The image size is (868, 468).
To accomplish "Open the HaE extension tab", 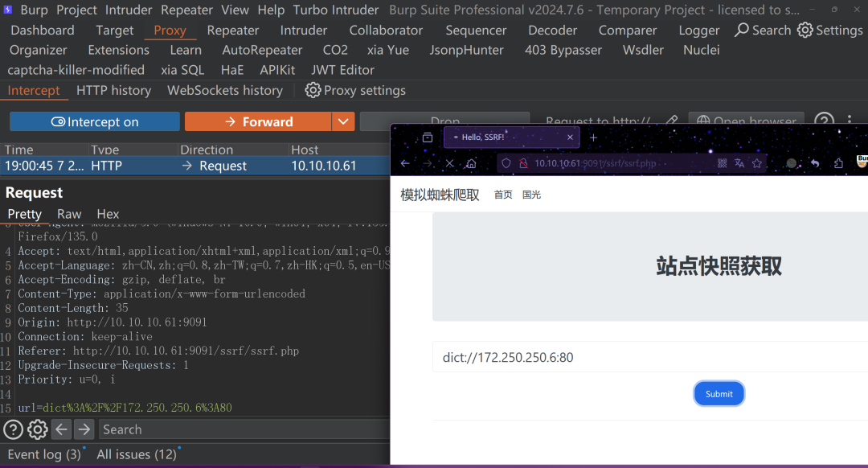I will (x=232, y=70).
